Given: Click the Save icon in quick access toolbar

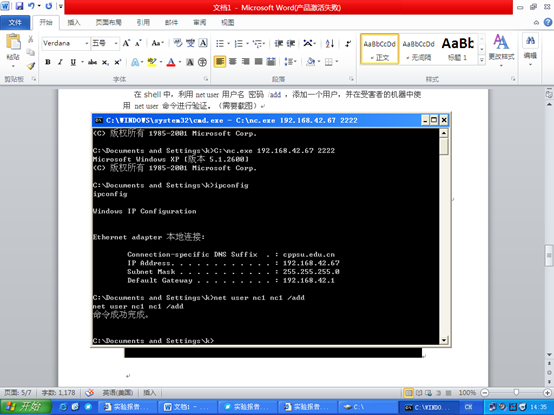Looking at the screenshot, I should [19, 6].
